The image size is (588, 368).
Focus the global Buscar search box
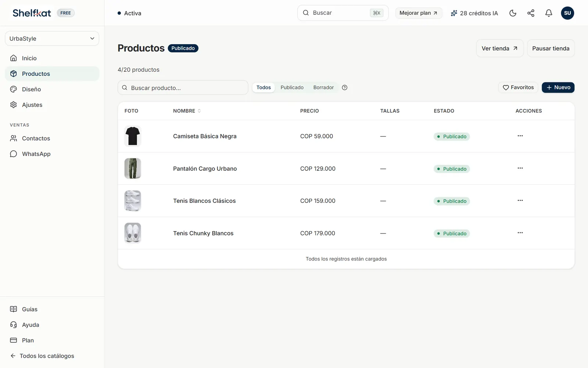343,13
